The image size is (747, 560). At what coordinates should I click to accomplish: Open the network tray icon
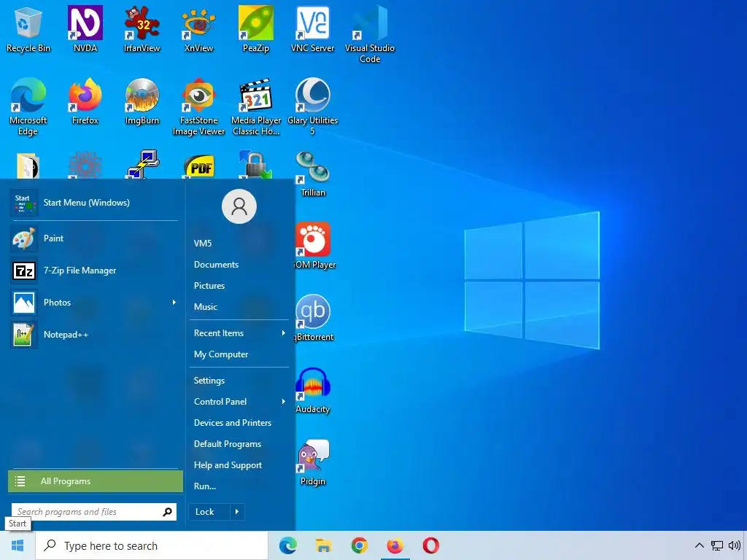(x=717, y=545)
